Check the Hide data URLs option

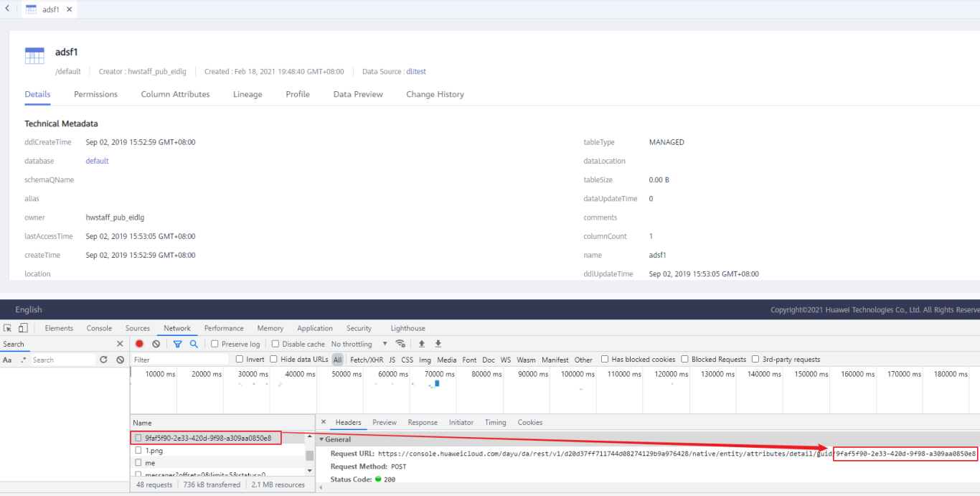point(274,360)
